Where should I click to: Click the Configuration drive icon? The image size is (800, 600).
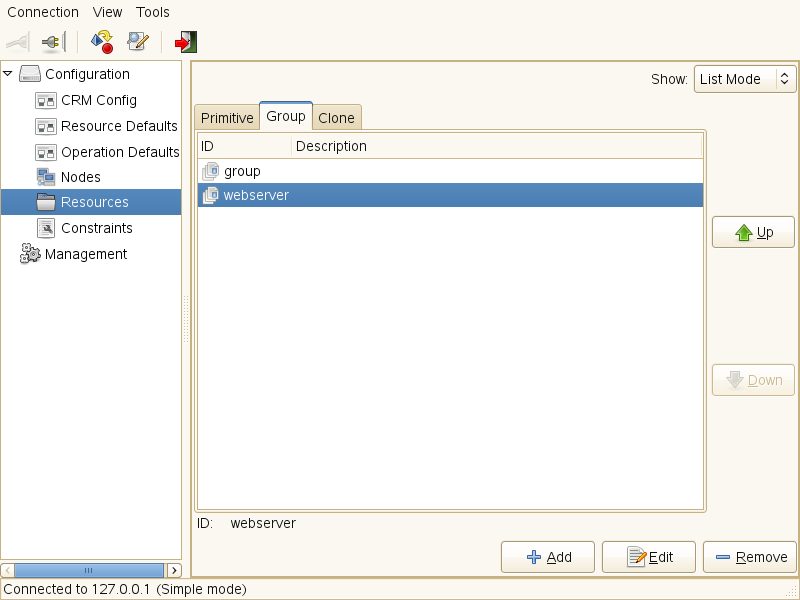click(30, 74)
